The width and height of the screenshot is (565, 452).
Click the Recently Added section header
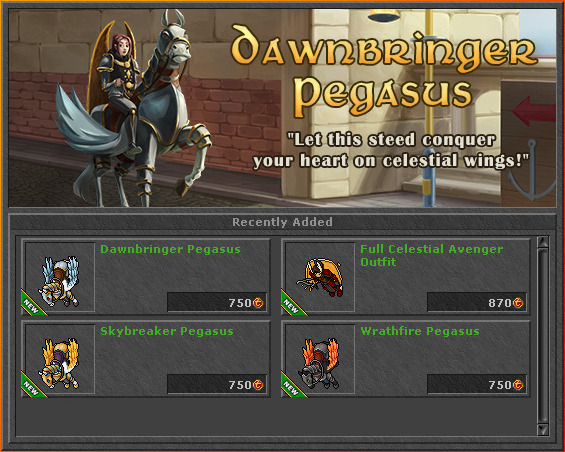pyautogui.click(x=282, y=222)
